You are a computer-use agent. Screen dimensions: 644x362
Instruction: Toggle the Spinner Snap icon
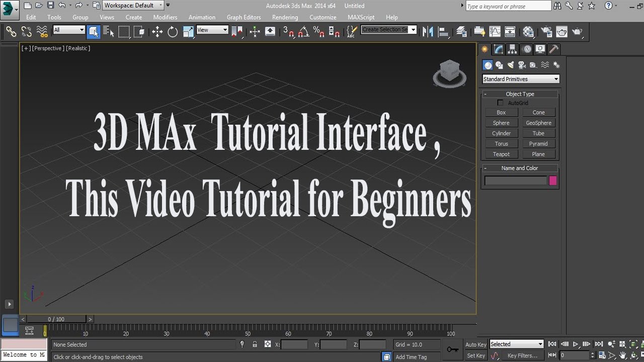click(334, 32)
